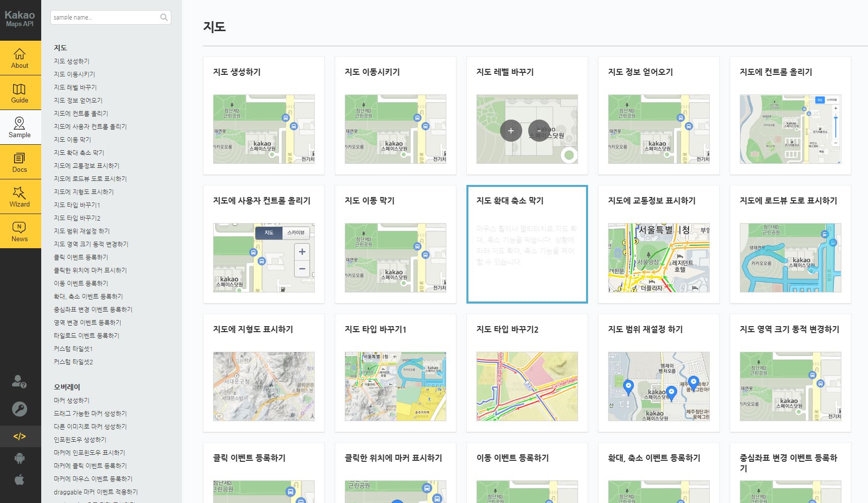
Task: Select the Android platform icon
Action: point(20,458)
